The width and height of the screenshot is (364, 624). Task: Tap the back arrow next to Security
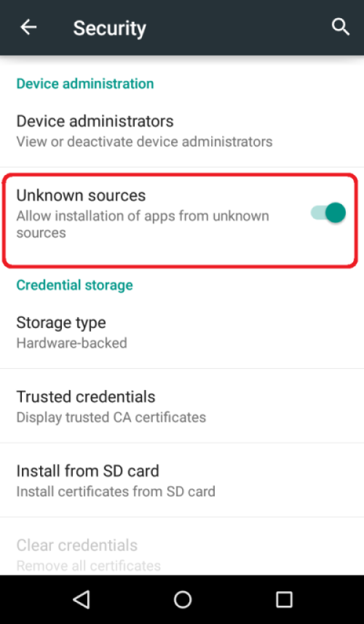[x=28, y=28]
